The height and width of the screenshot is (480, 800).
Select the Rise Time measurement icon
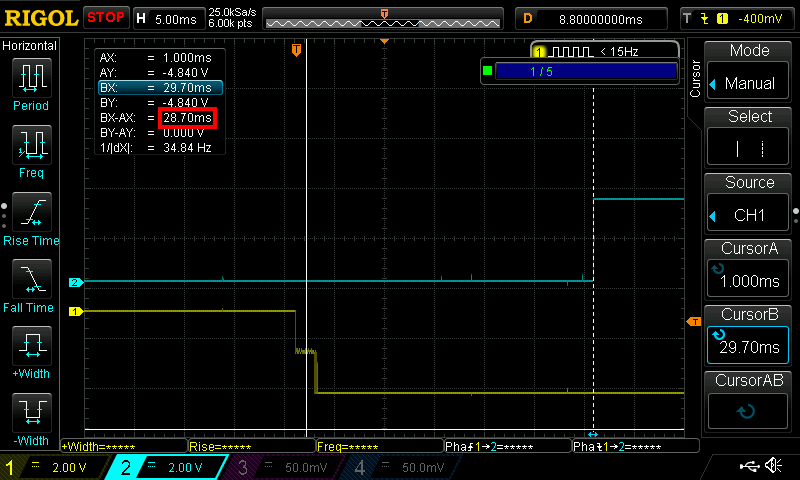point(32,212)
